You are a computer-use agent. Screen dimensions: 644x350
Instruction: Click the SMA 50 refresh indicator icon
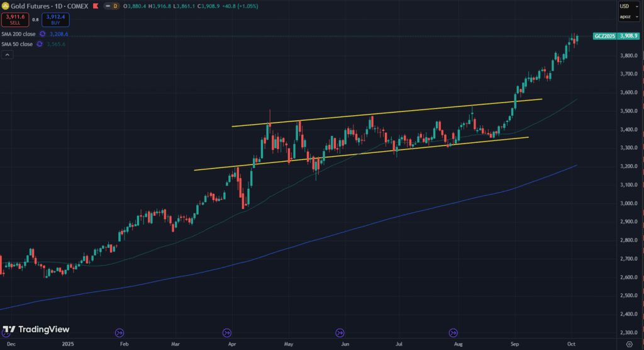coord(39,44)
